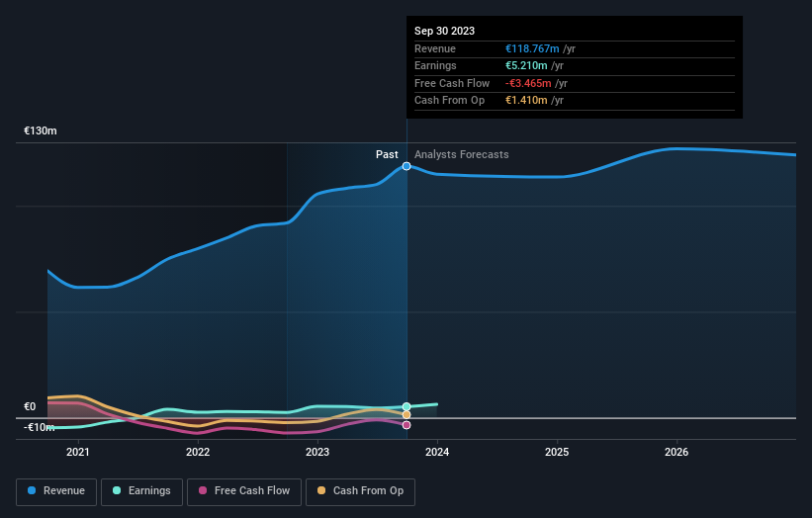Click the 2025 x-axis label
This screenshot has height=518, width=812.
tap(557, 453)
